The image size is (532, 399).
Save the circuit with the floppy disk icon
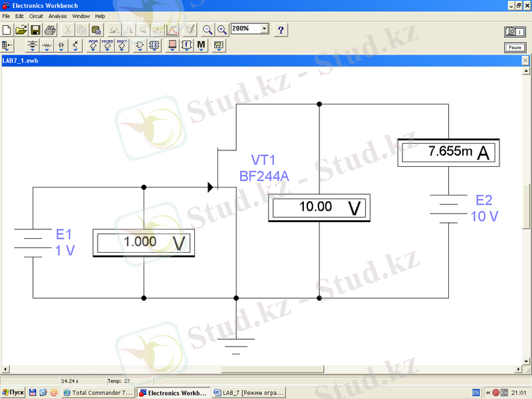[x=35, y=30]
